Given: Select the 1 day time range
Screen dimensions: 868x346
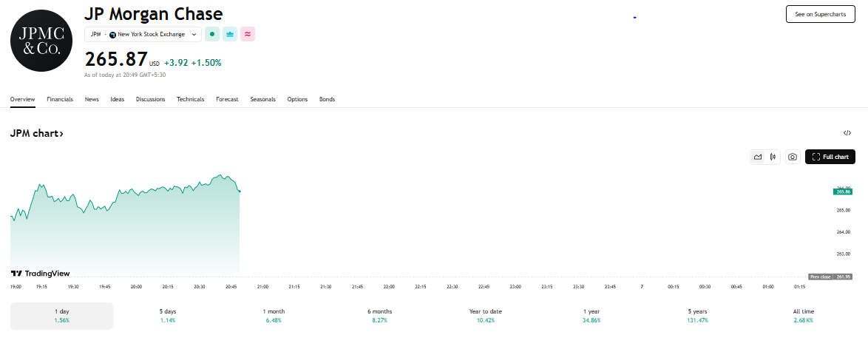Looking at the screenshot, I should (61, 316).
